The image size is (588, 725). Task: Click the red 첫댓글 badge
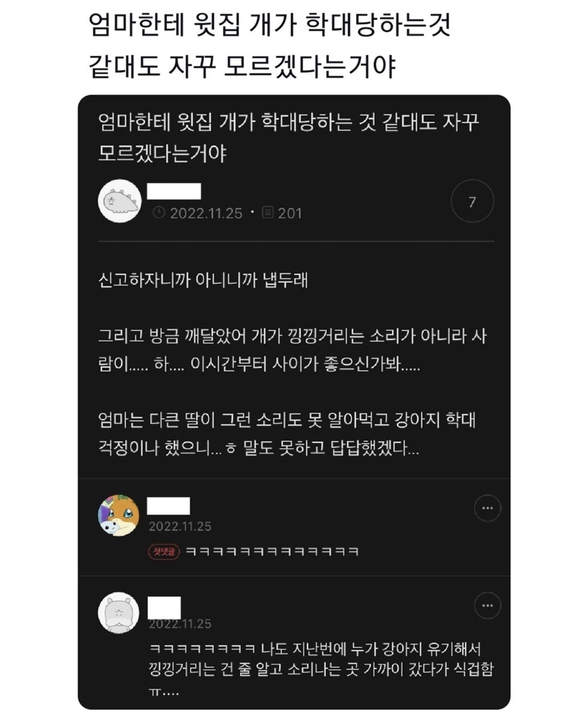pyautogui.click(x=164, y=552)
